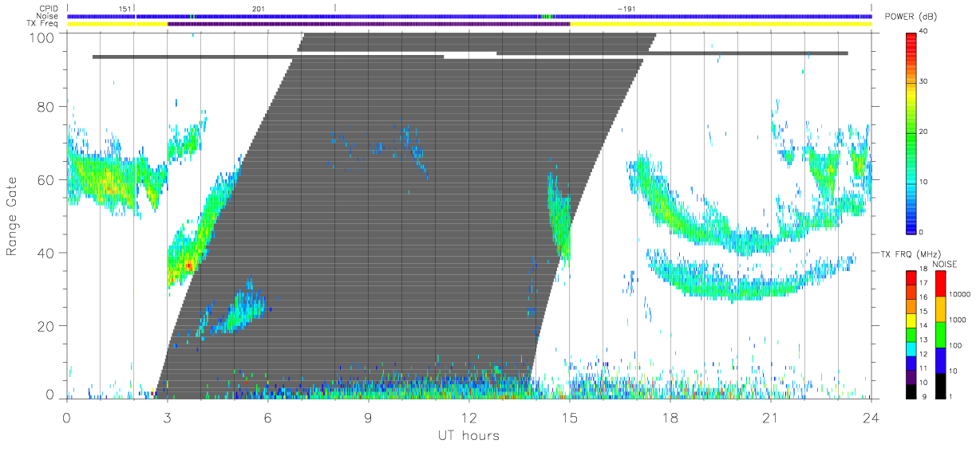Viewport: 980px width, 452px height.
Task: Pick the red top of the power colorbar
Action: tap(911, 38)
